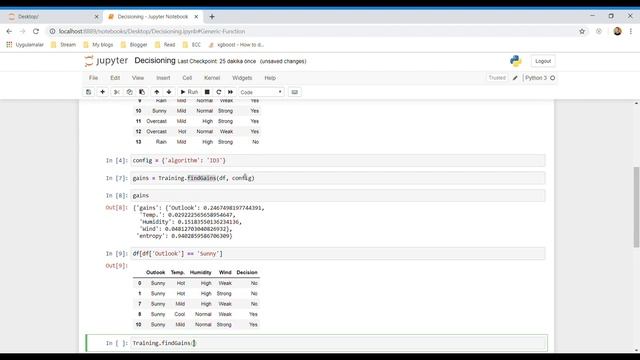
Task: Click the page vertical scrollbar thumb
Action: 636,207
